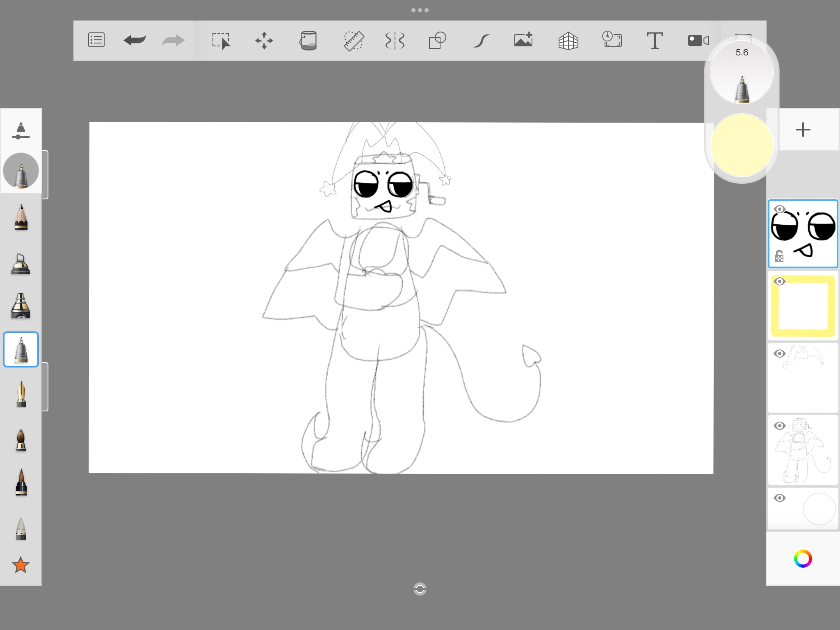The image size is (840, 630).
Task: Undo the last stroke
Action: (x=134, y=40)
